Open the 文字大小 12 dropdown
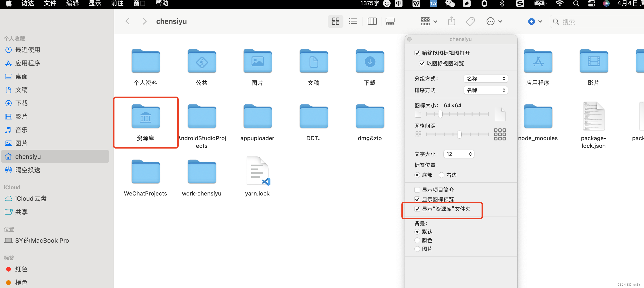The width and height of the screenshot is (644, 288). pos(458,154)
